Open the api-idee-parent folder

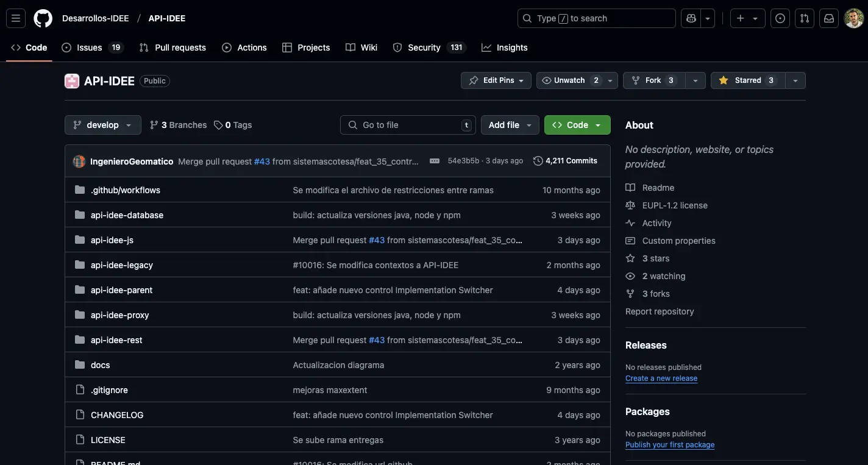[x=122, y=290]
